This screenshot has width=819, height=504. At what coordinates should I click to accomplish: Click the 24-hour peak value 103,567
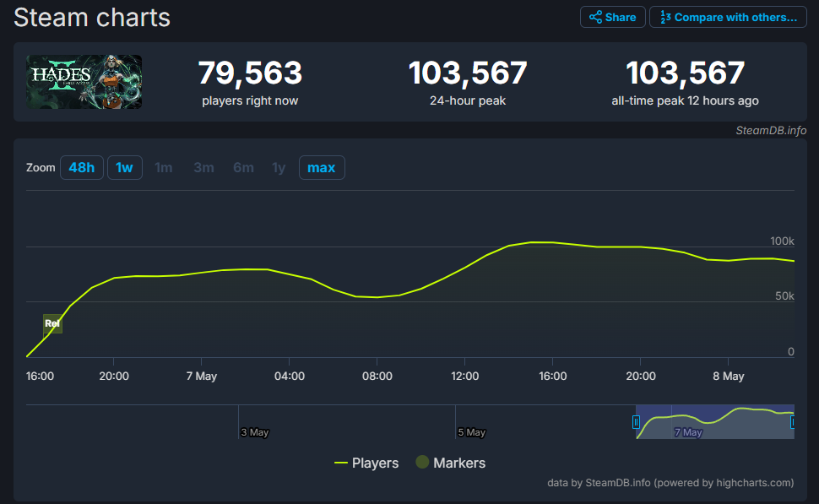coord(468,73)
